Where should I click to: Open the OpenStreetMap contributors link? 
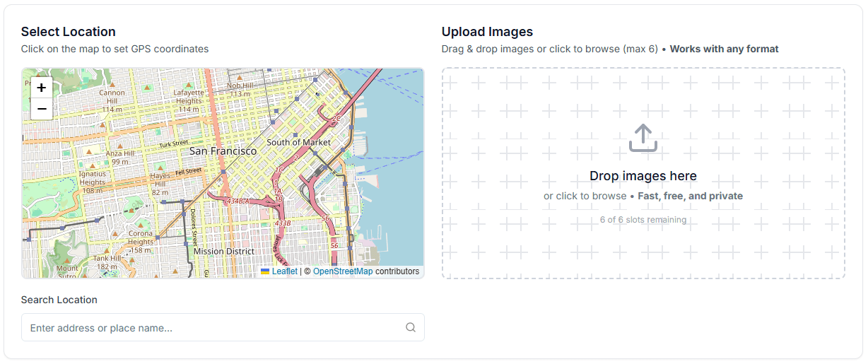[343, 271]
